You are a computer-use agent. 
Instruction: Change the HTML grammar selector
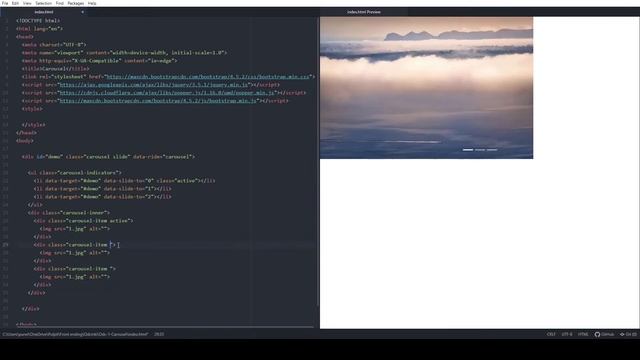tap(583, 334)
